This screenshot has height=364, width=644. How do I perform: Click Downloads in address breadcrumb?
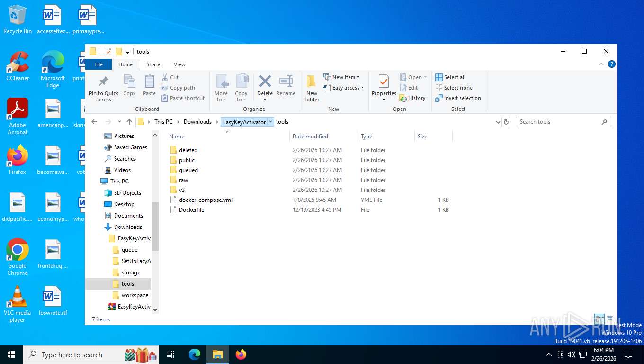[x=197, y=122]
